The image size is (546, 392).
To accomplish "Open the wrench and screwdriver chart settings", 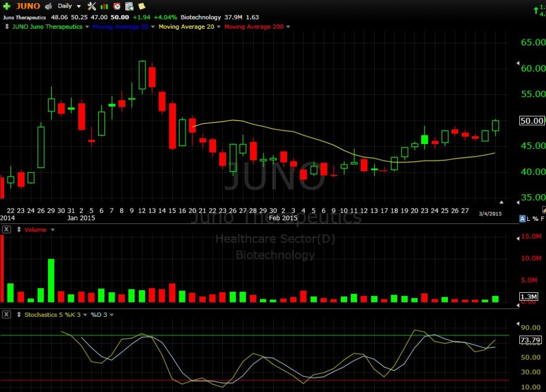I will [92, 6].
